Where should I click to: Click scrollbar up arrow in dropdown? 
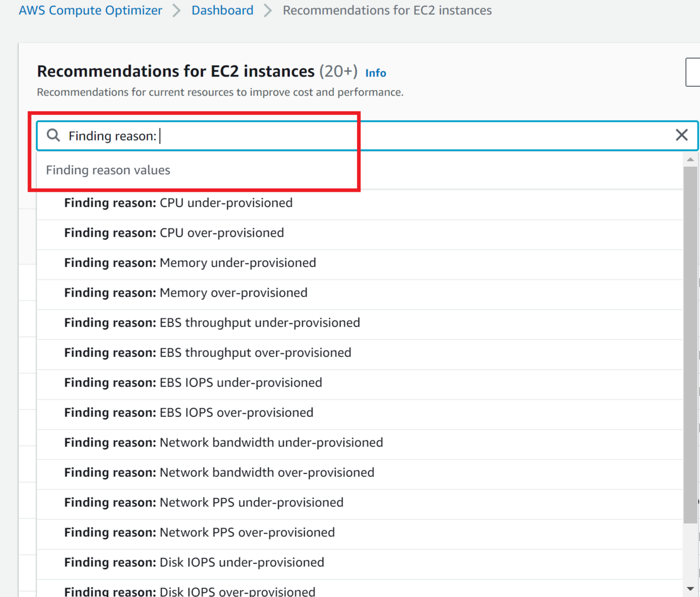[690, 159]
